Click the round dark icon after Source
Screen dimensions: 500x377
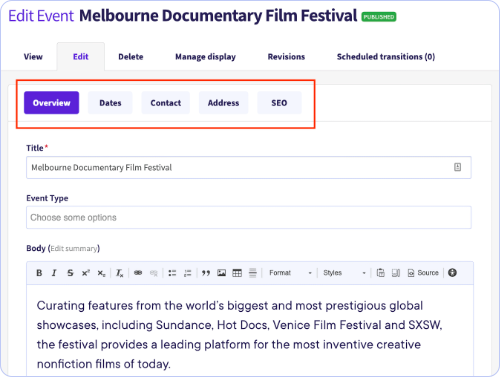click(452, 273)
